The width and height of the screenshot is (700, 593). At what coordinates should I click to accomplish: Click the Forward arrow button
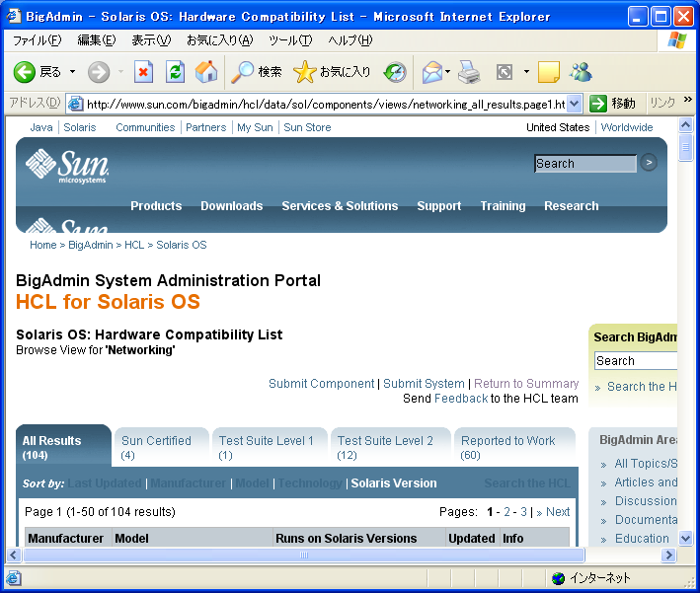98,72
